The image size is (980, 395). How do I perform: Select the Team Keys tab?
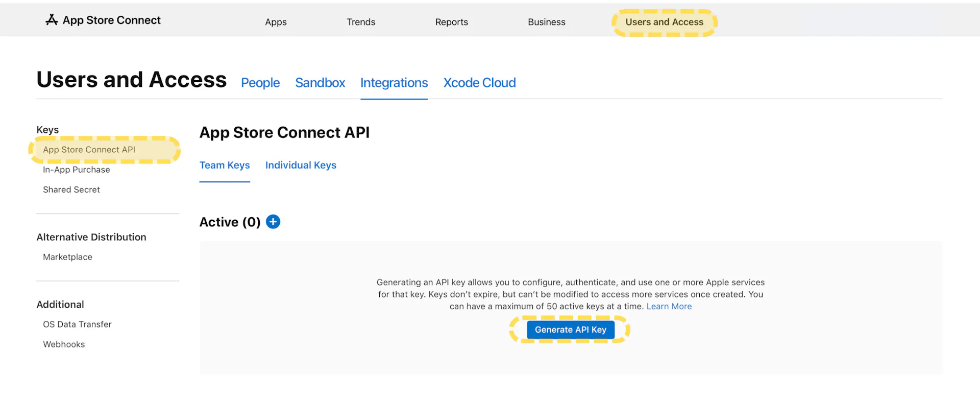tap(225, 165)
